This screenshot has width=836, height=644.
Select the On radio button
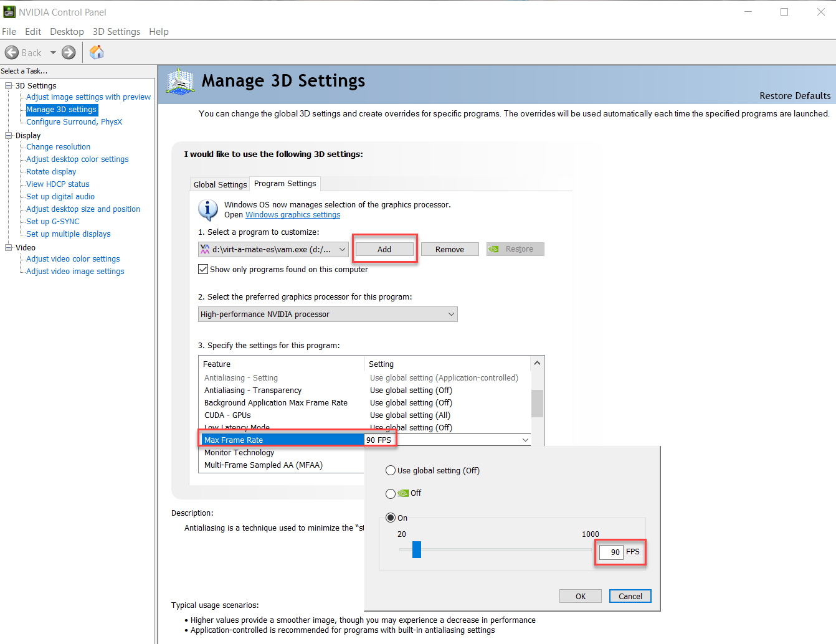391,518
